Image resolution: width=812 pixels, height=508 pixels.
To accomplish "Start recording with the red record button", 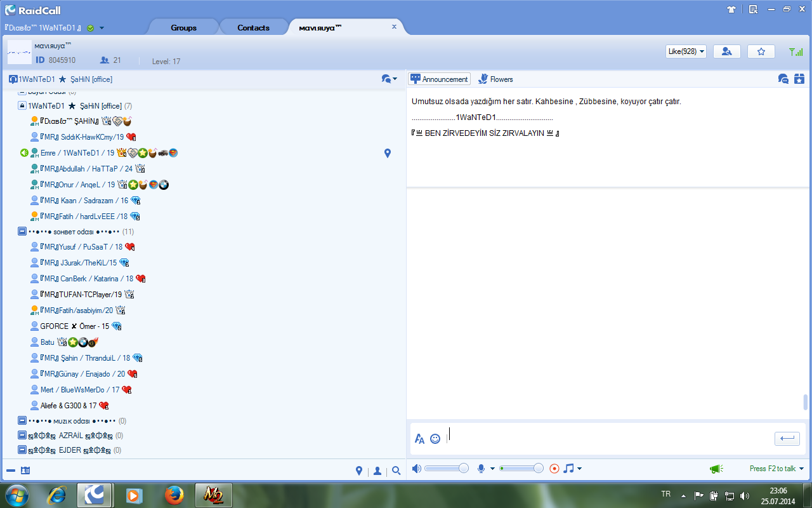I will click(x=554, y=469).
